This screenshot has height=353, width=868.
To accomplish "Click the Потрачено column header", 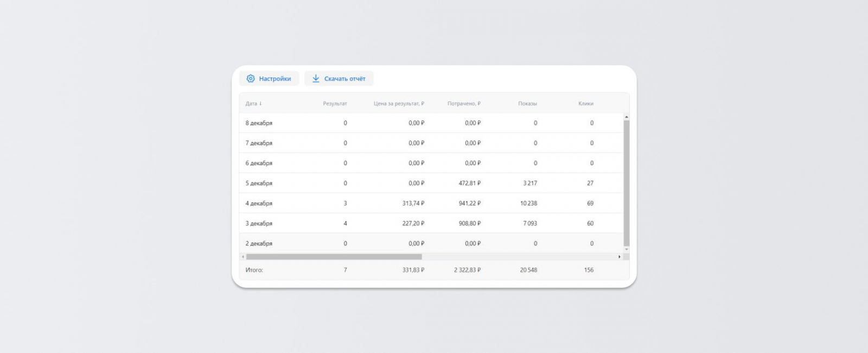I will coord(463,103).
